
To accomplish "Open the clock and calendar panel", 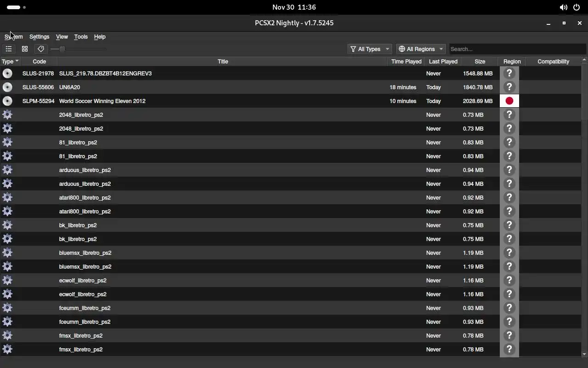I will (294, 7).
